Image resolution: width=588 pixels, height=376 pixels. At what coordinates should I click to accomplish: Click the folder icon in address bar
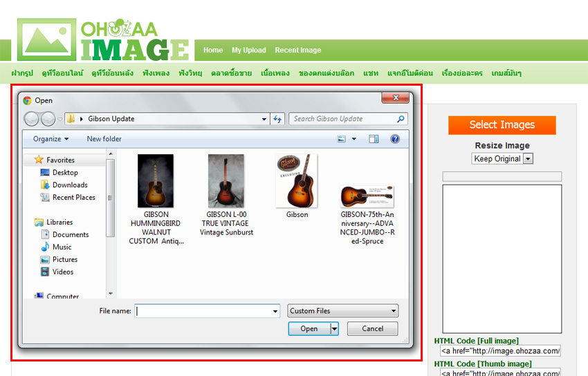[71, 119]
